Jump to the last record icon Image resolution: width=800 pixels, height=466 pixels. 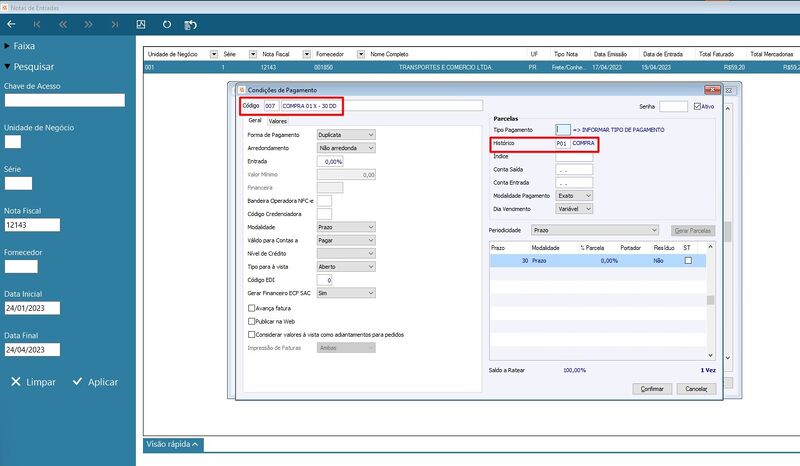(x=115, y=24)
